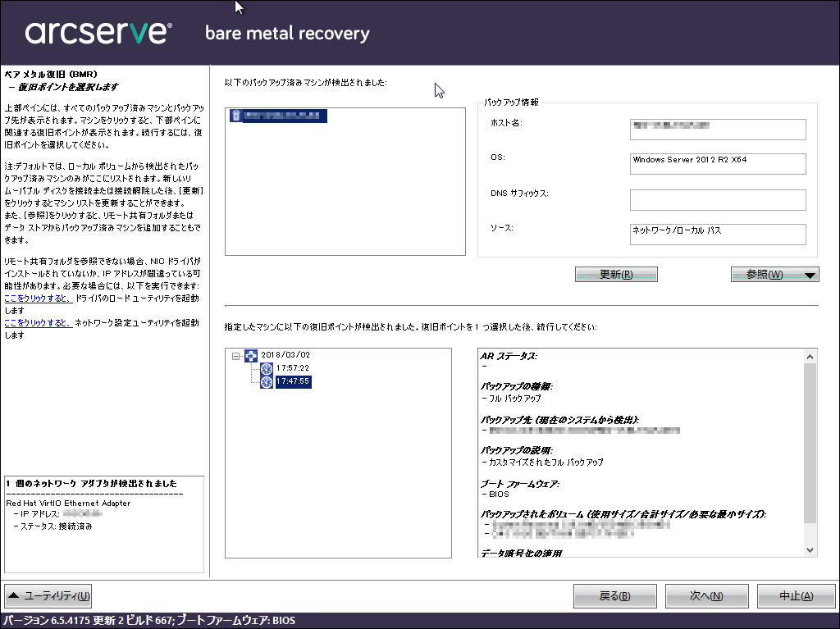Click the 'AR ステータス:' heading
Screen dimensions: 840x629
tap(509, 356)
